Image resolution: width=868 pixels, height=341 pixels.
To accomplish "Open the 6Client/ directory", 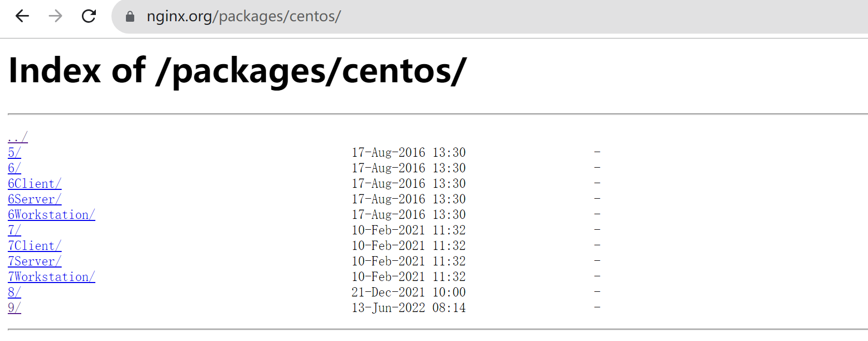I will 34,183.
